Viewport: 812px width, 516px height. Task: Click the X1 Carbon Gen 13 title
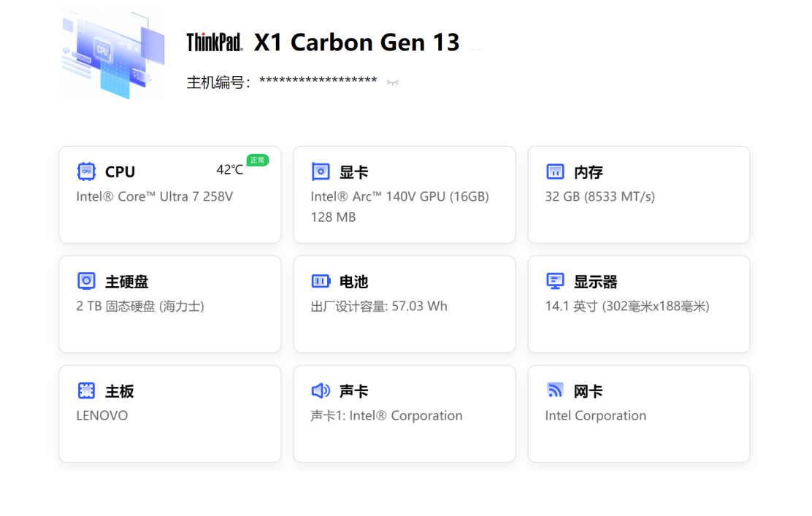coord(356,42)
